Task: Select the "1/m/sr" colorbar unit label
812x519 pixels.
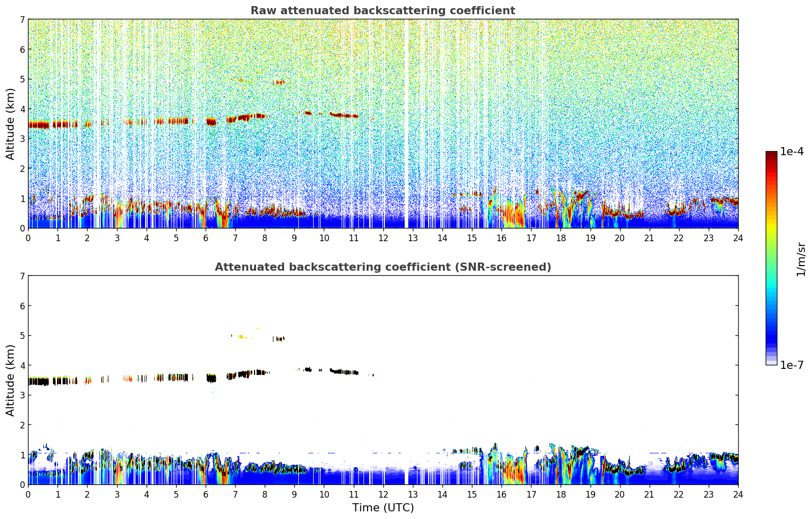Action: (801, 259)
